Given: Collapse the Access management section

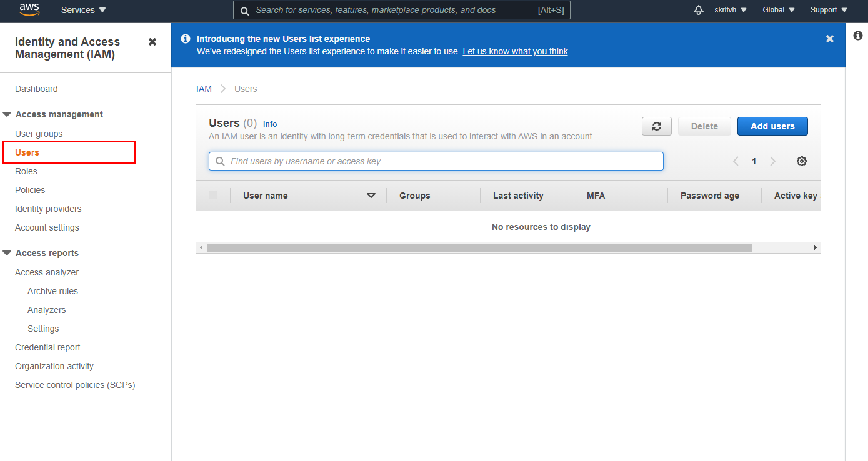Looking at the screenshot, I should click(7, 114).
